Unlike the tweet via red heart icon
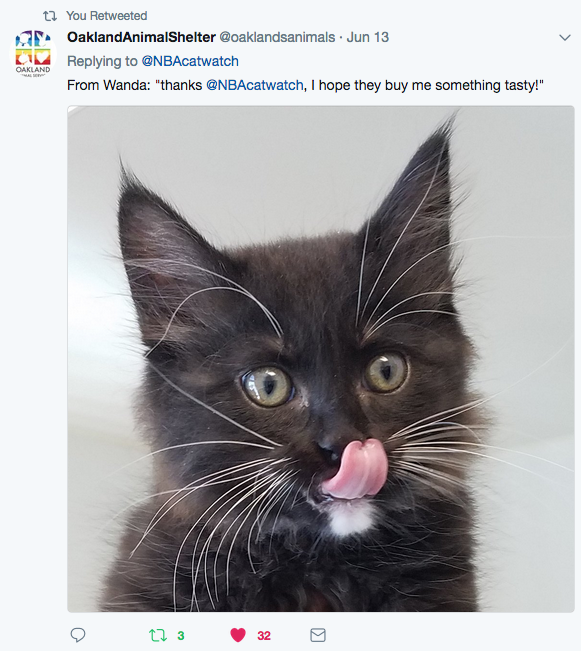Viewport: 581px width, 651px height. (x=238, y=635)
